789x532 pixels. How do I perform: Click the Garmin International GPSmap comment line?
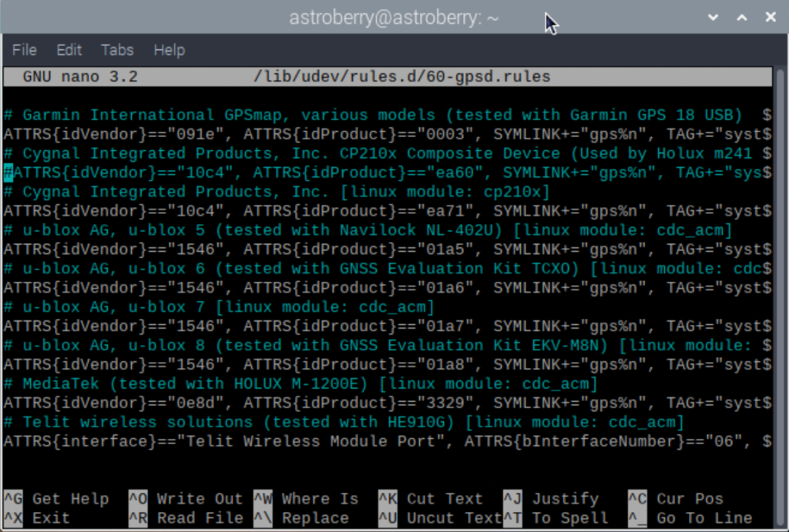click(x=388, y=115)
